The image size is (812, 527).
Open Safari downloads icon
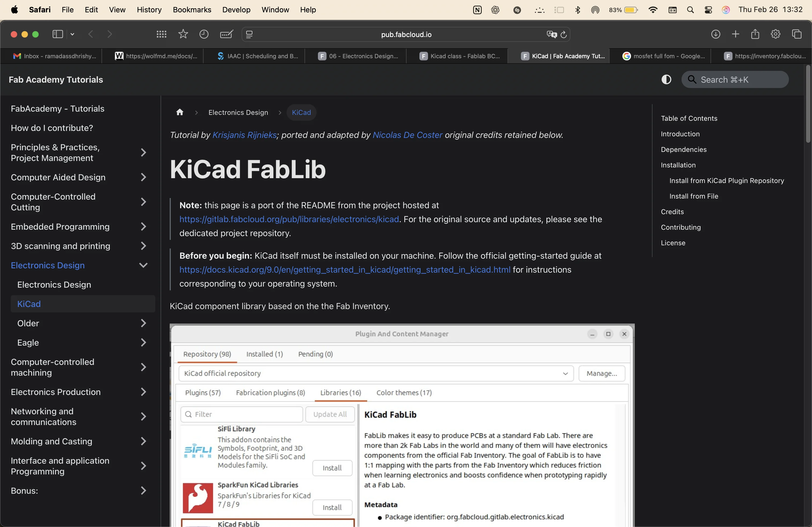[715, 34]
